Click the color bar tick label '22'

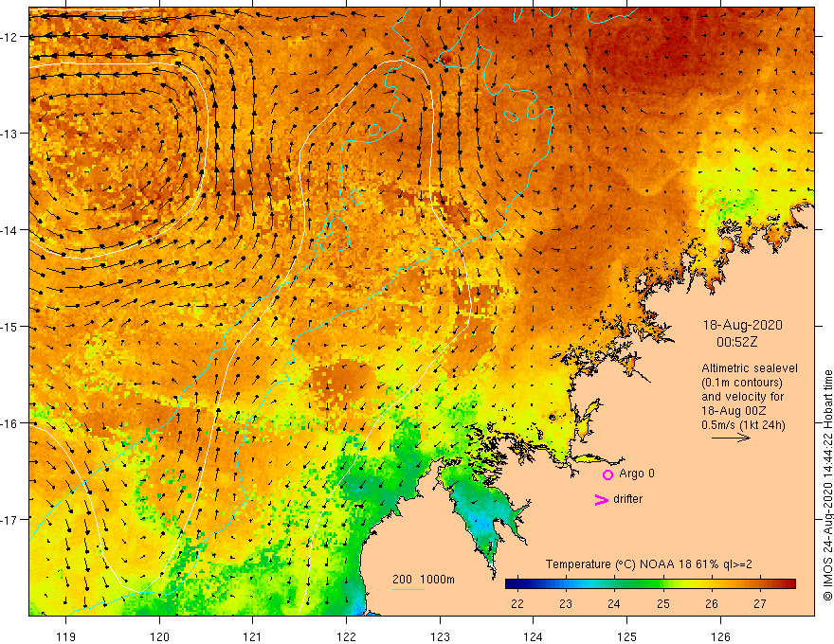pyautogui.click(x=517, y=603)
